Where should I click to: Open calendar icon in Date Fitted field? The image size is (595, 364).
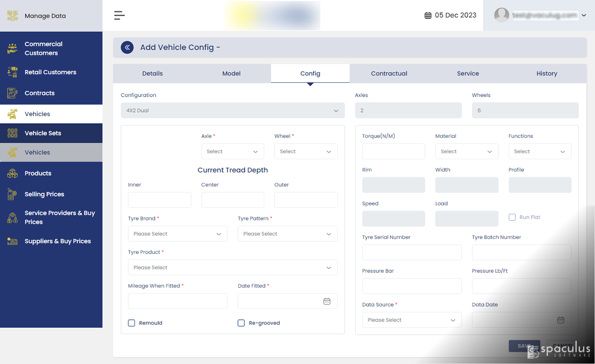tap(327, 301)
